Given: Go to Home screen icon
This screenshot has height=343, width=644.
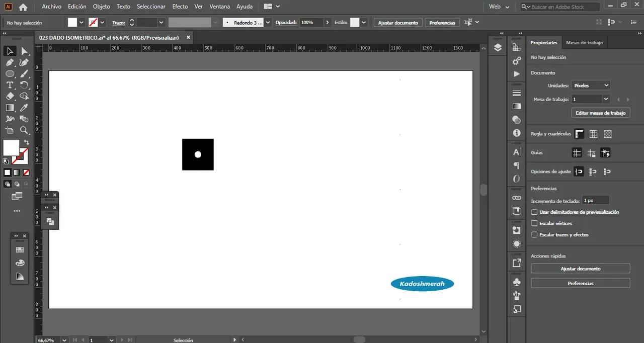Looking at the screenshot, I should (23, 7).
